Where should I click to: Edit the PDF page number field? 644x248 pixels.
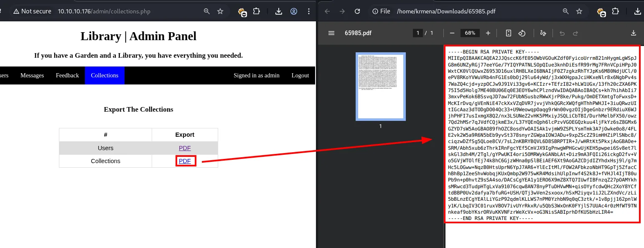click(x=417, y=33)
